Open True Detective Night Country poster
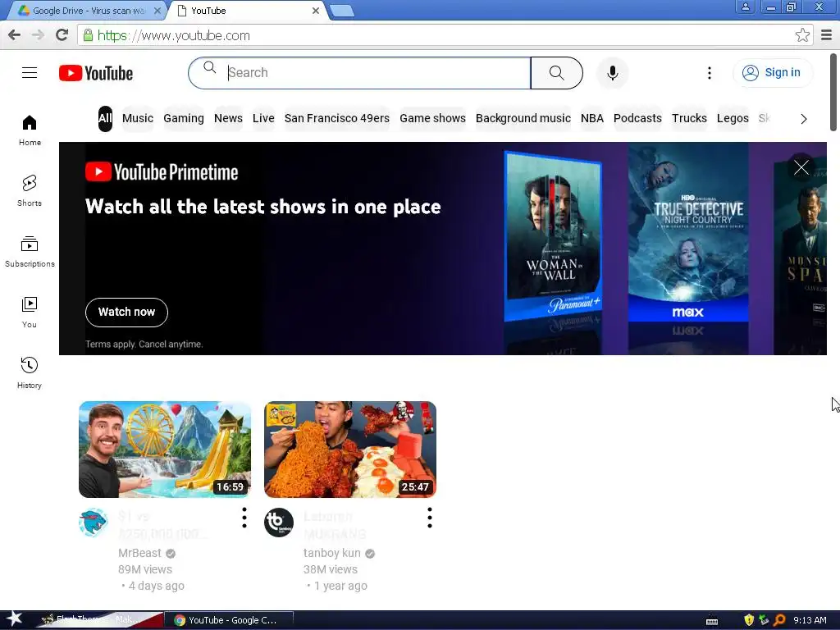Viewport: 840px width, 630px height. (x=688, y=232)
